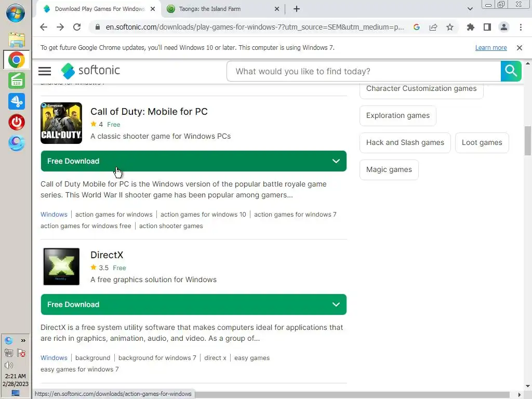
Task: Select Exploration games tag
Action: [x=397, y=116]
